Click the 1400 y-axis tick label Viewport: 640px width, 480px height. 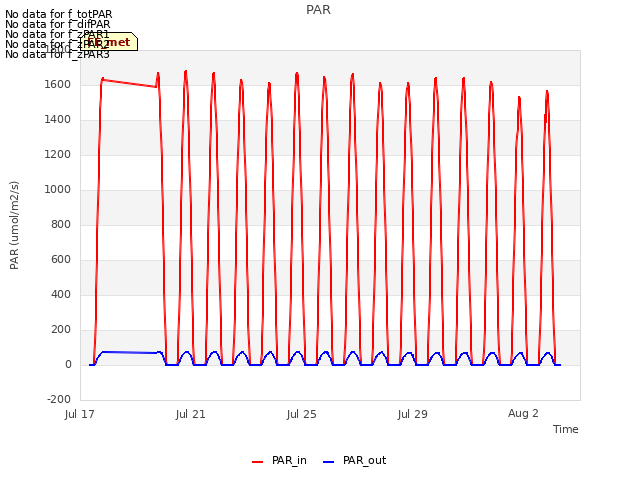[58, 120]
